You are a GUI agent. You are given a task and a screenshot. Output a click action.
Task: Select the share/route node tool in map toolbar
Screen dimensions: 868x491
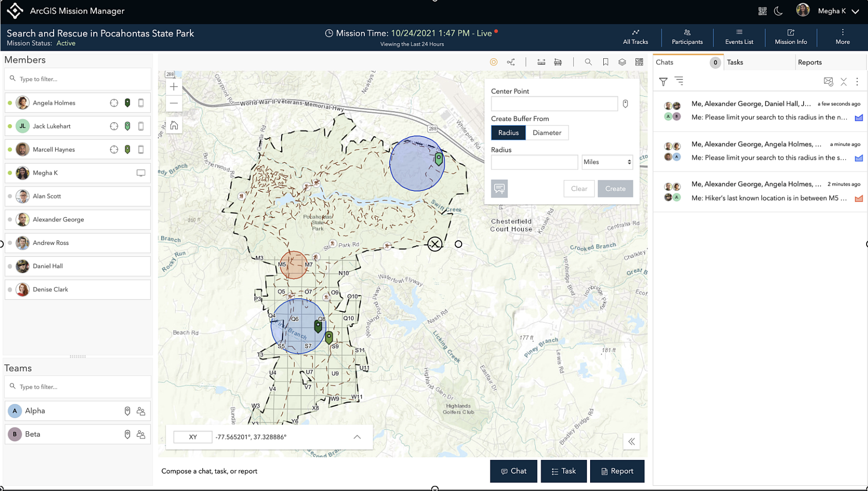pos(511,62)
